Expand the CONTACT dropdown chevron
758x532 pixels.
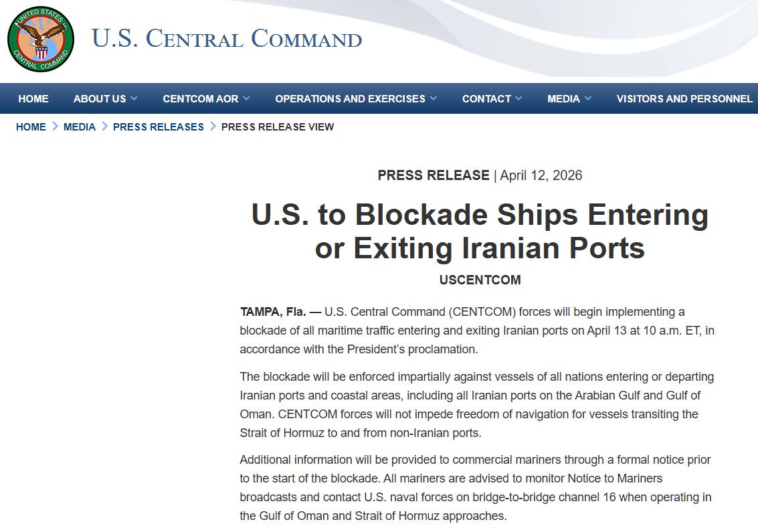point(518,98)
